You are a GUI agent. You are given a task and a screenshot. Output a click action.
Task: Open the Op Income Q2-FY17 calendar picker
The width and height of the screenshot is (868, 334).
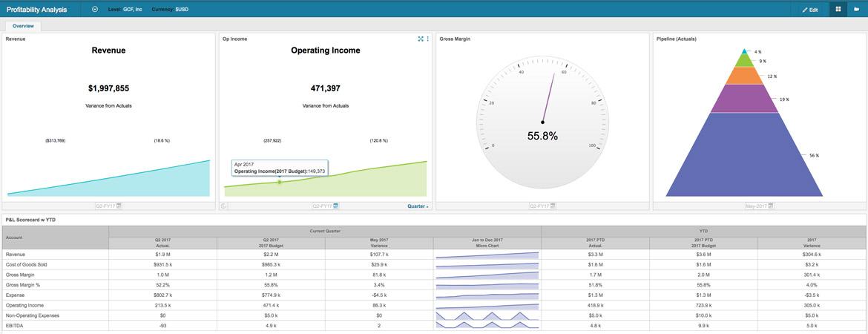point(336,206)
